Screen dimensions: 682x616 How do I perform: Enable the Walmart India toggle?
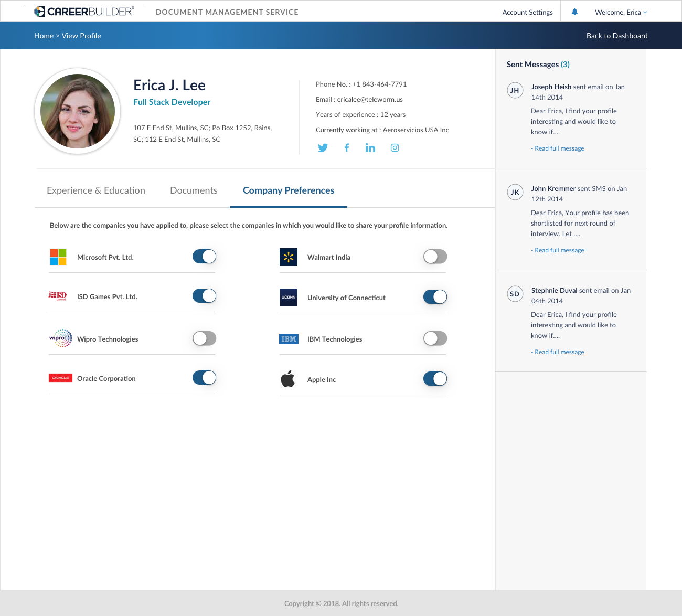[x=435, y=257]
